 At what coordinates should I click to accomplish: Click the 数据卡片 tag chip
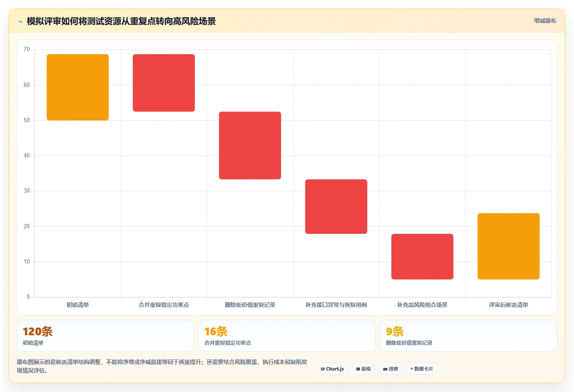pos(421,369)
